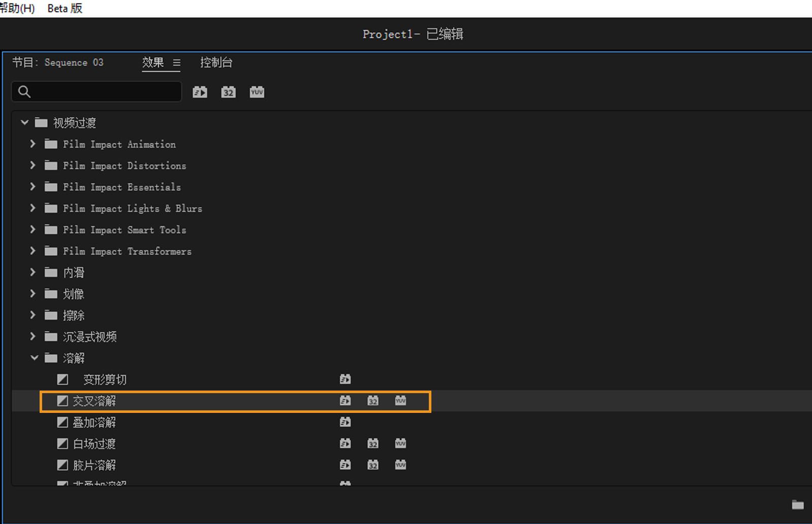Click the magnifier icon in search box

point(24,92)
